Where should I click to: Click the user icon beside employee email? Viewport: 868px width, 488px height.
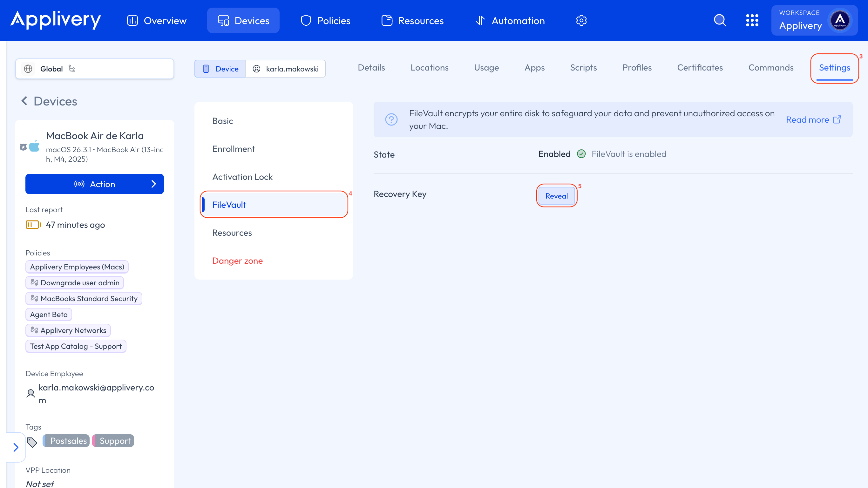click(x=31, y=393)
